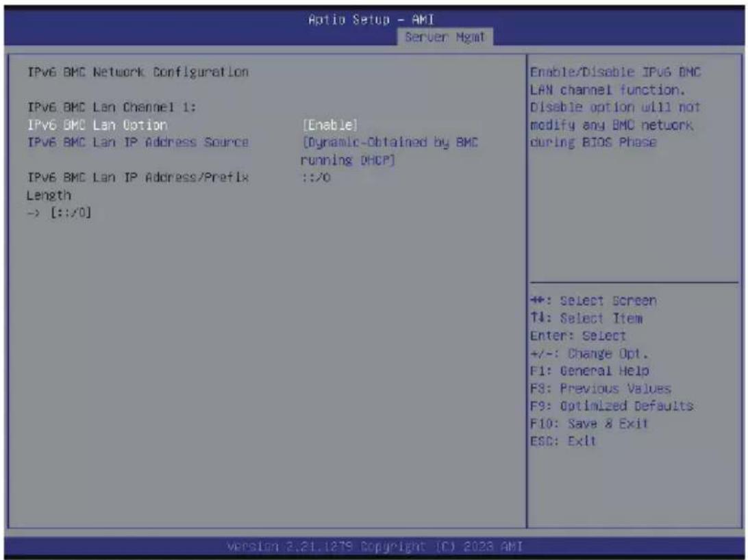Click the ESC: Exit hint
Image resolution: width=748 pixels, height=560 pixels.
coord(563,442)
